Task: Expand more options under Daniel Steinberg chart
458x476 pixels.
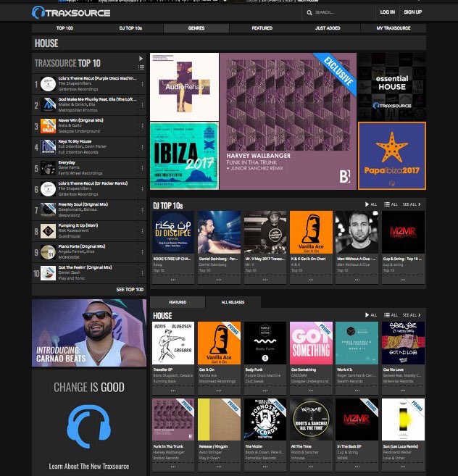Action: [219, 280]
